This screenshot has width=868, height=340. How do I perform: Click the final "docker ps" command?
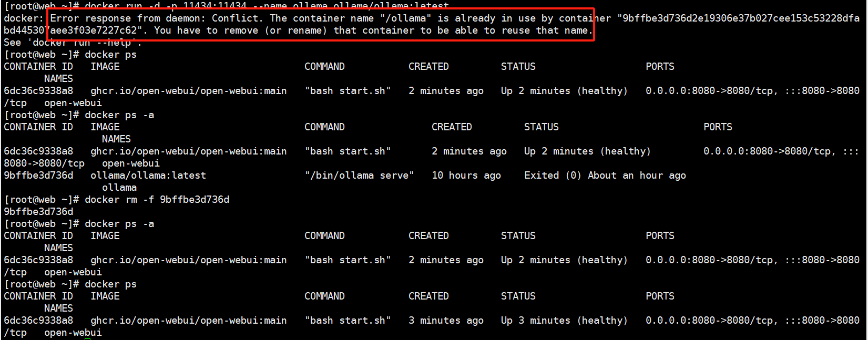click(x=110, y=284)
